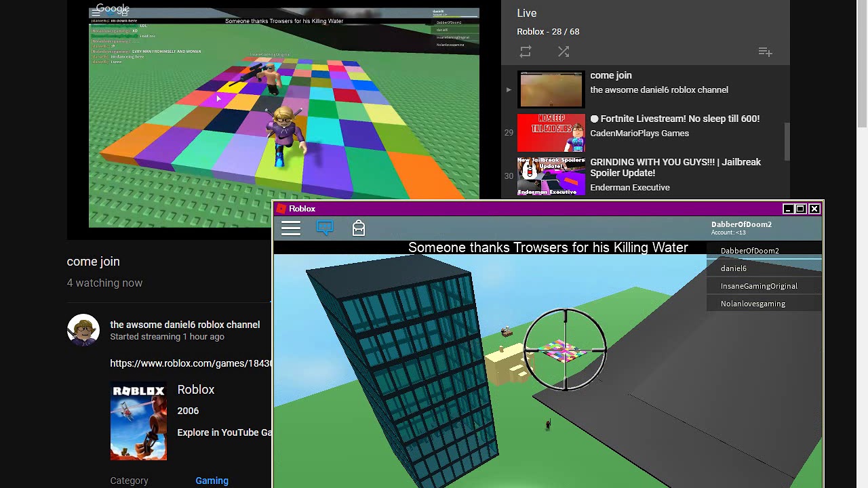Open 'come join' playlist thumbnail
The image size is (868, 488).
pos(551,89)
